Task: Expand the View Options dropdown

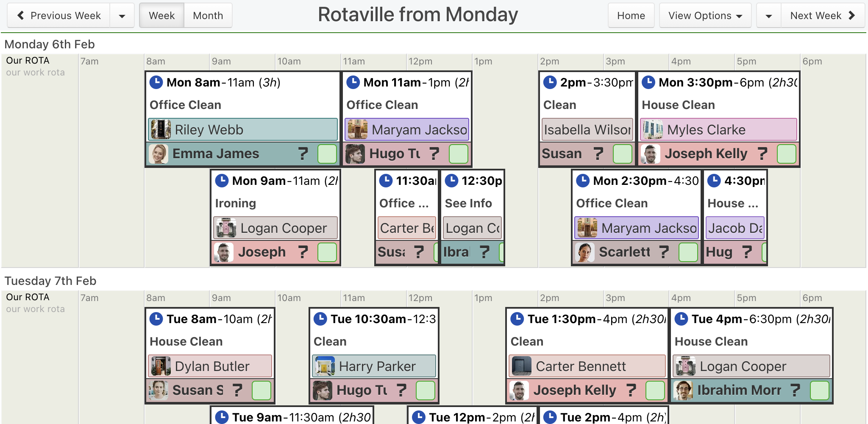Action: point(705,16)
